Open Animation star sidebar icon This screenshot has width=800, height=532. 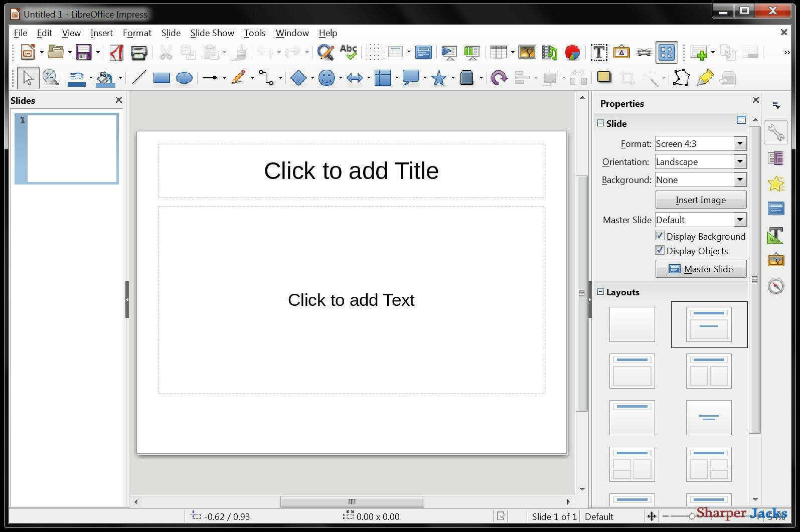click(776, 184)
